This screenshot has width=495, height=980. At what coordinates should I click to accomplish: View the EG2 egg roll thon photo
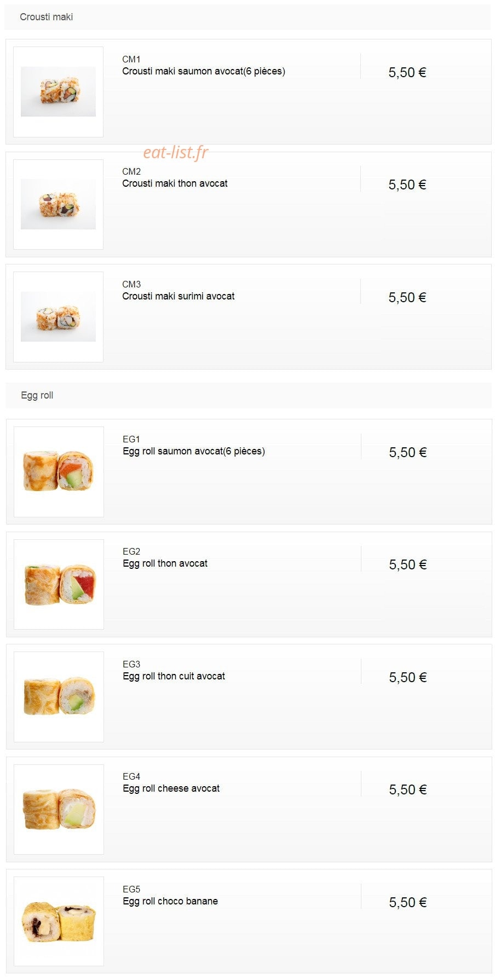click(x=59, y=584)
